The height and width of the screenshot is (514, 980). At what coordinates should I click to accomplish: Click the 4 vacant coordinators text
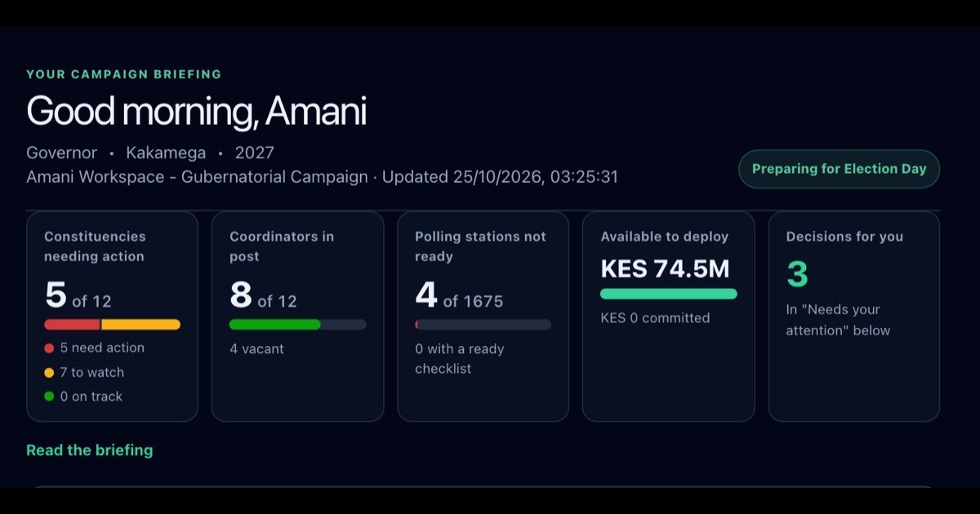(256, 349)
